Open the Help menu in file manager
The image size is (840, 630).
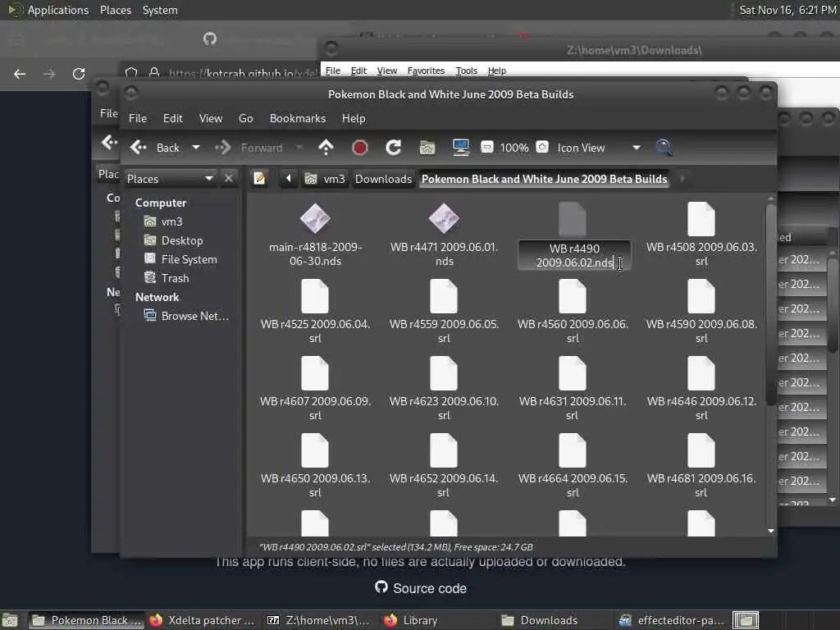354,118
